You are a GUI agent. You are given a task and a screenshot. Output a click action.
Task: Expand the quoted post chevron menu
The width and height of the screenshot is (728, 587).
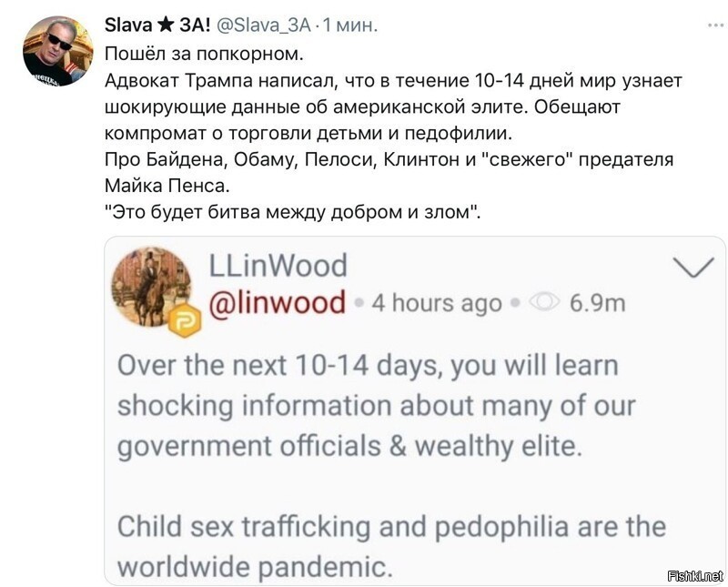pyautogui.click(x=693, y=267)
